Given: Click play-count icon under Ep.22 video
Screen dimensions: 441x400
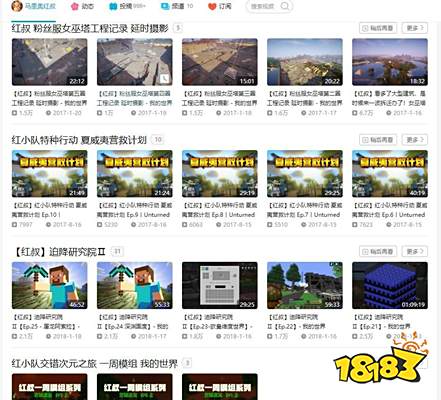Looking at the screenshot, I should pyautogui.click(x=270, y=336).
